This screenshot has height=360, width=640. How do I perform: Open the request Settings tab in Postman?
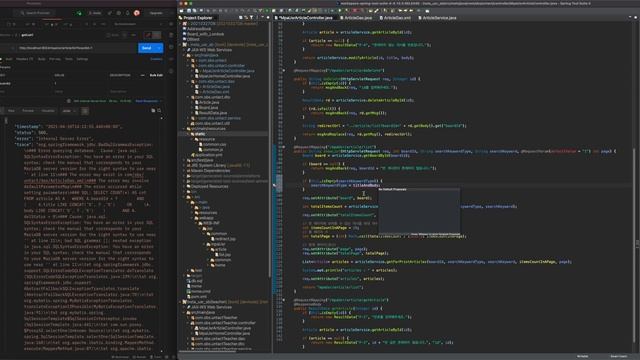[82, 59]
